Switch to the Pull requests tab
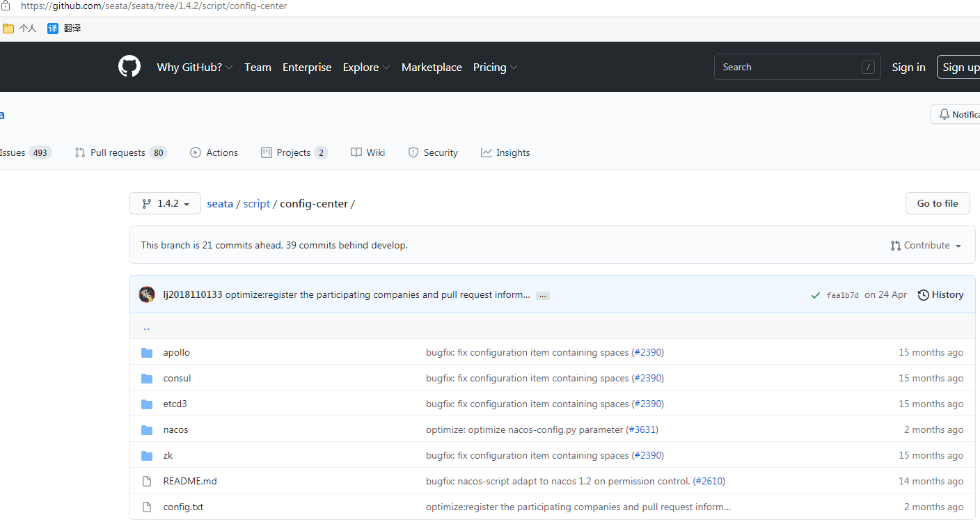The width and height of the screenshot is (980, 522). point(121,152)
